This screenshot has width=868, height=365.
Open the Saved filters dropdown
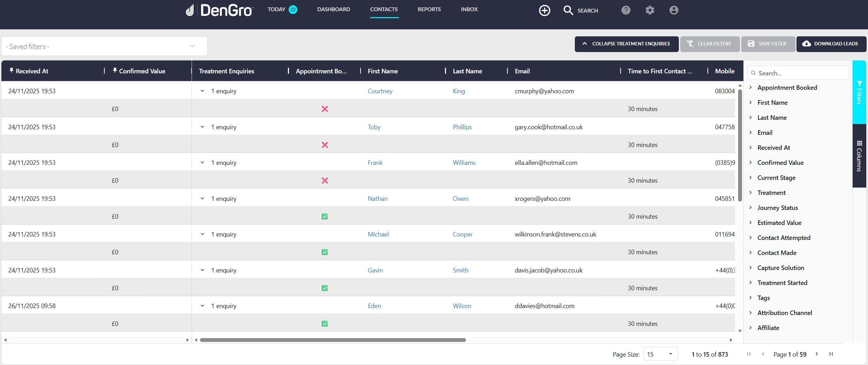tap(192, 46)
